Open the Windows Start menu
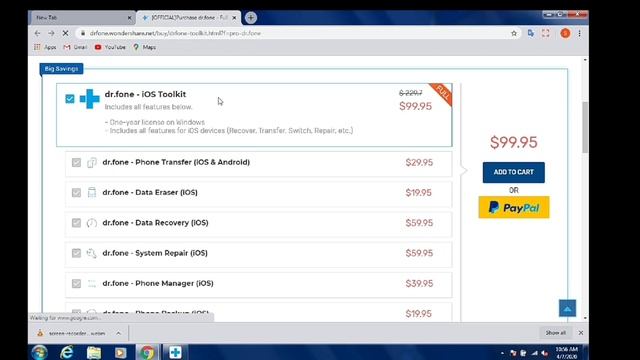This screenshot has height=360, width=640. coord(40,352)
